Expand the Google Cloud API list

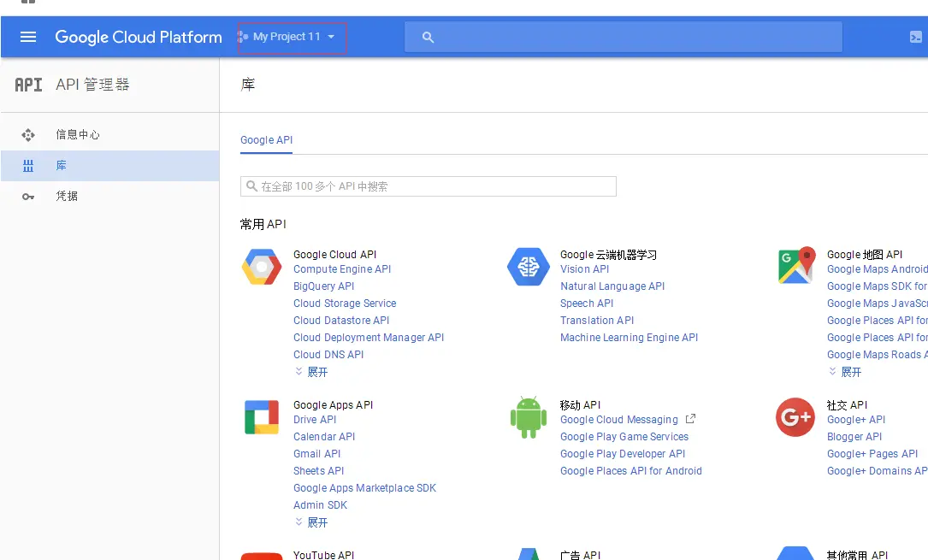tap(311, 372)
